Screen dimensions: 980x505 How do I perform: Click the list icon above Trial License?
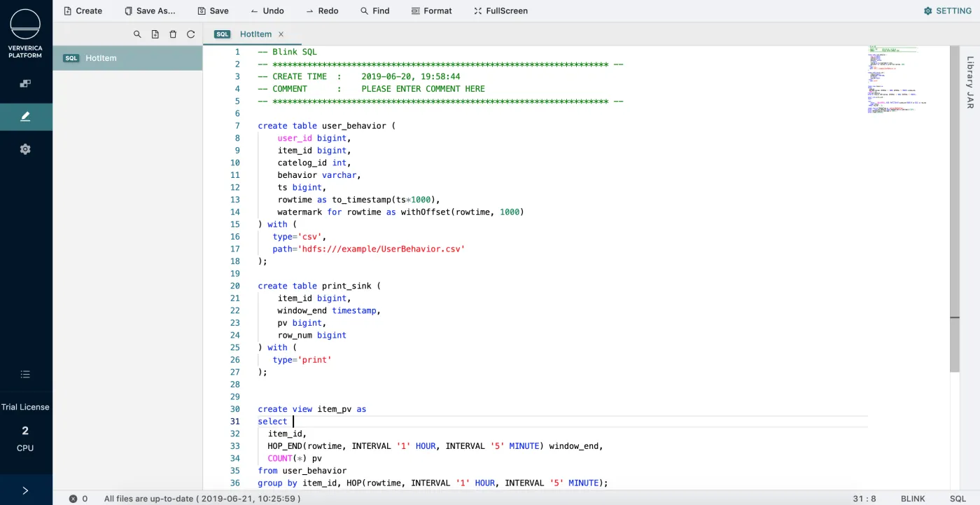[26, 374]
